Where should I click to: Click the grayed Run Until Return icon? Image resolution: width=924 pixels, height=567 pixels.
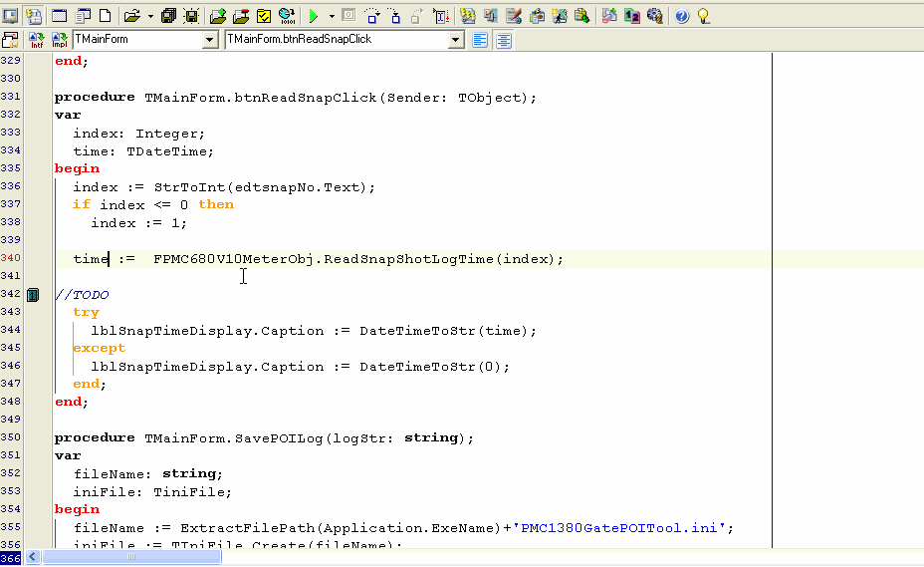pyautogui.click(x=417, y=16)
